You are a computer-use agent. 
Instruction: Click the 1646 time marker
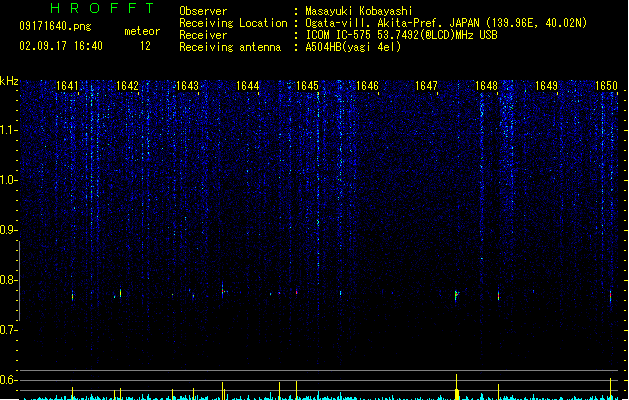(367, 86)
